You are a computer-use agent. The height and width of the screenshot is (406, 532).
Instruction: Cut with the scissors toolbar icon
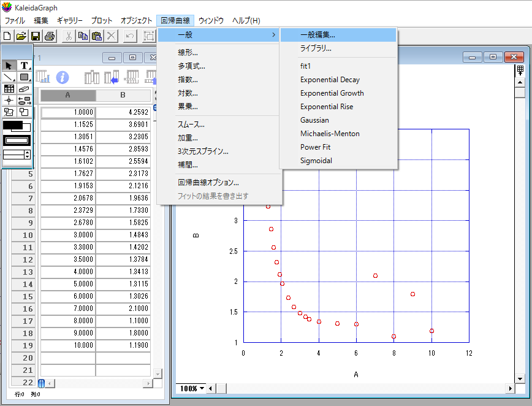[x=69, y=36]
